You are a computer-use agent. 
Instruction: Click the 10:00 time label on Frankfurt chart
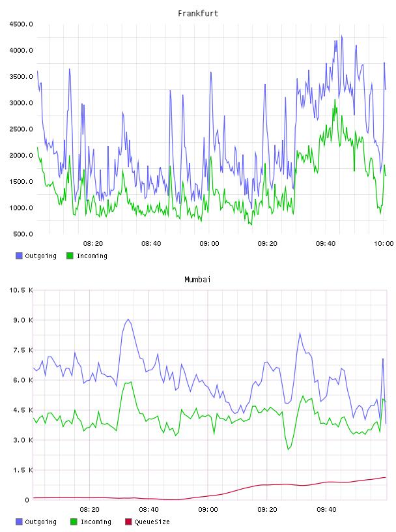coord(384,244)
